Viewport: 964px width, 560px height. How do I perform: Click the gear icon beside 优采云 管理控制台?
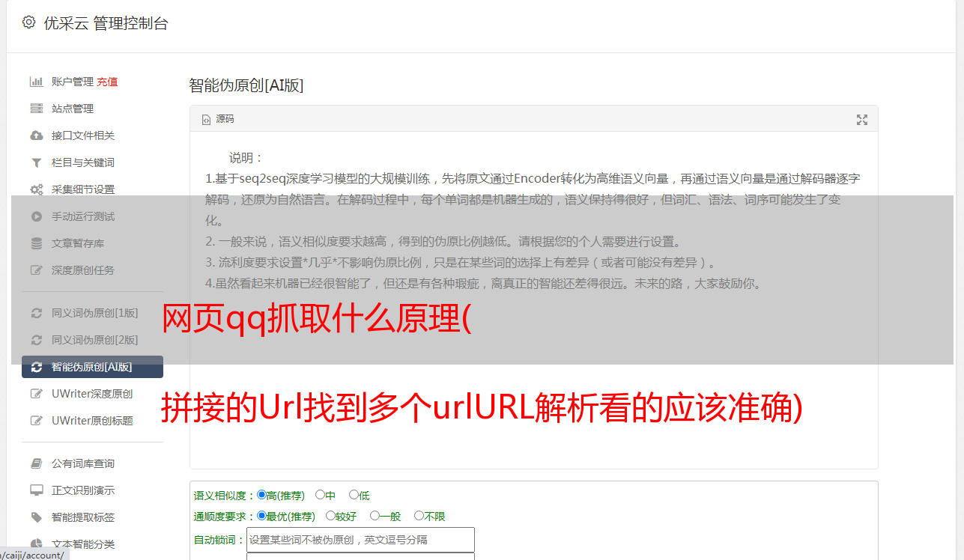point(28,22)
